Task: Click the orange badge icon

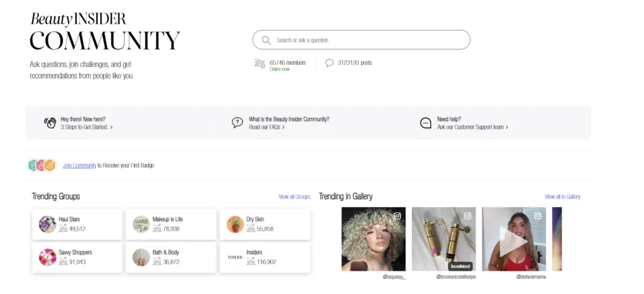Action: click(x=50, y=165)
